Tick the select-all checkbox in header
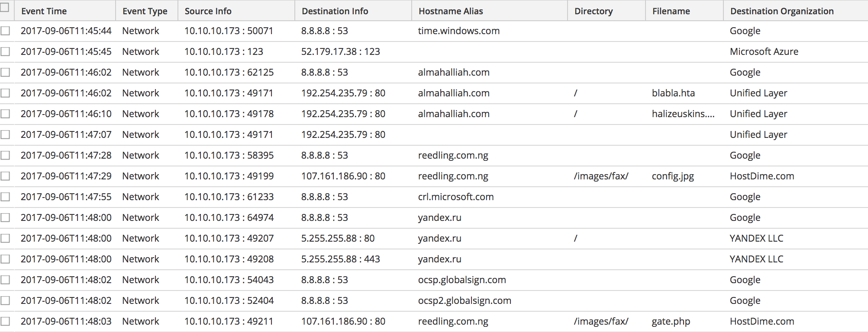This screenshot has width=868, height=332. (4, 7)
